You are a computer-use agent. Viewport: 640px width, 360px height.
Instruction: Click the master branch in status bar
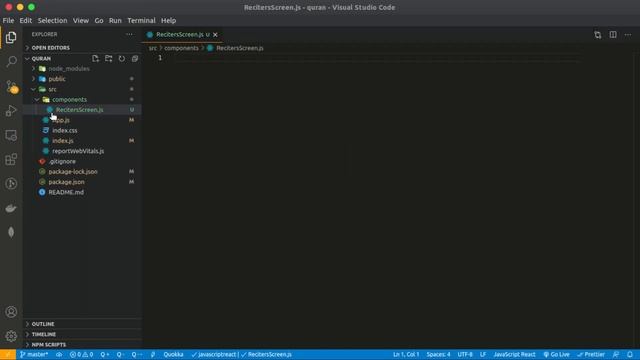click(x=34, y=354)
